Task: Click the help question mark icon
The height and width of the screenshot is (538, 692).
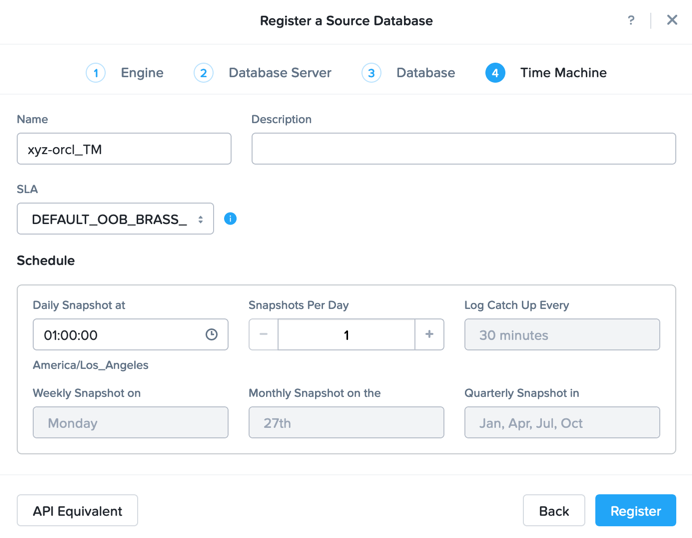Action: pos(631,20)
